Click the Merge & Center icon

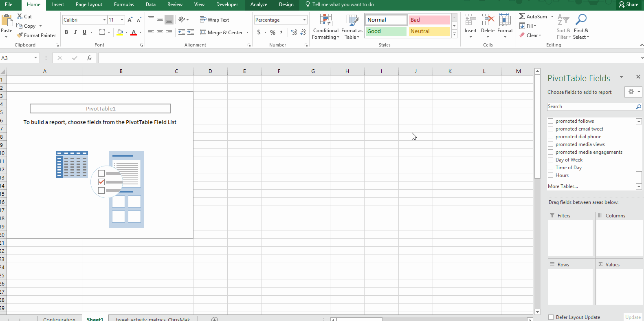[203, 32]
